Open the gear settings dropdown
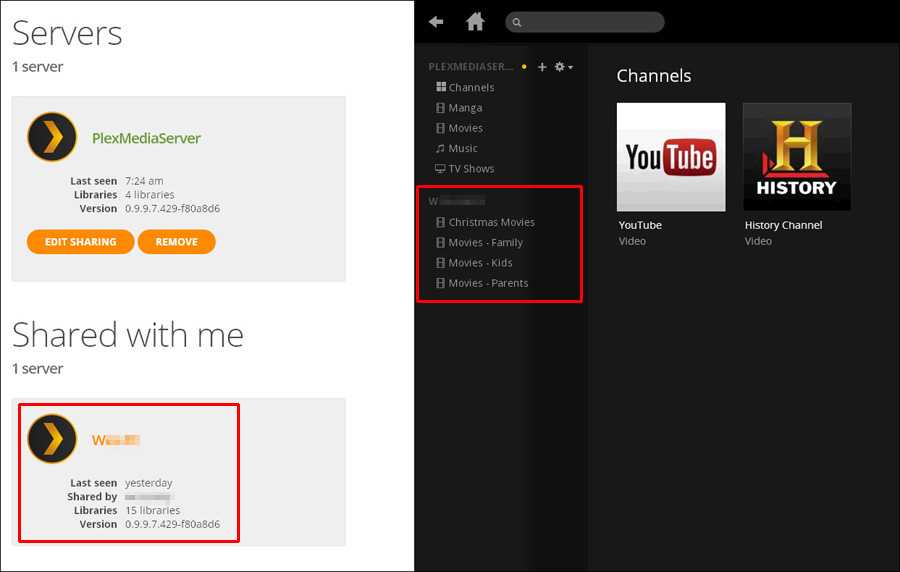Viewport: 900px width, 572px height. (x=563, y=67)
